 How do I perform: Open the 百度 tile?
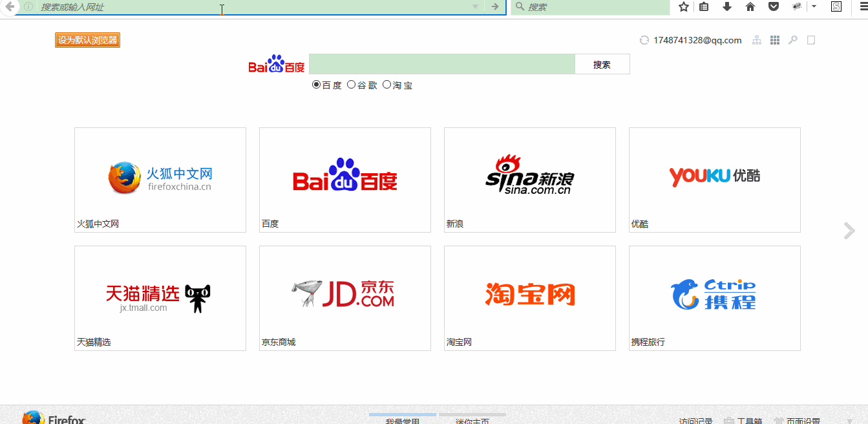click(345, 180)
